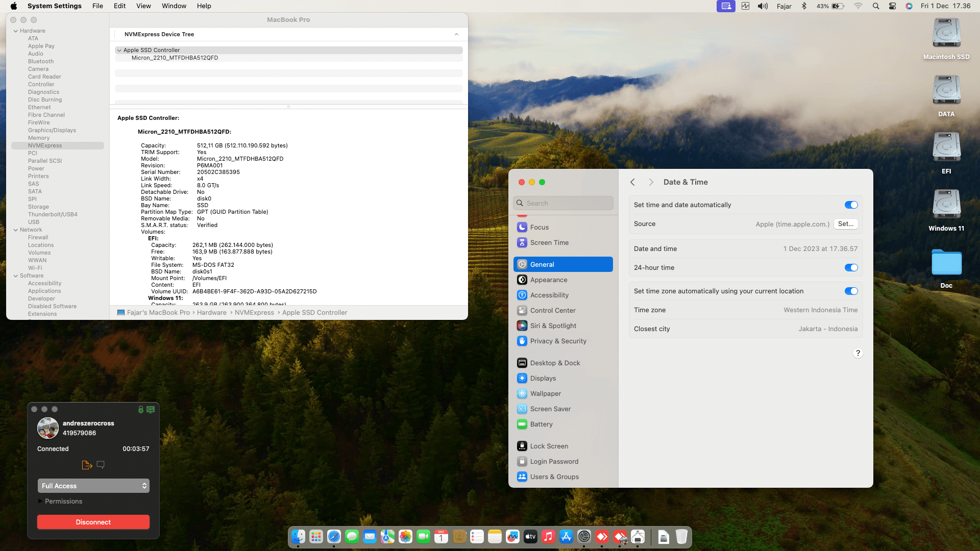This screenshot has width=980, height=551.
Task: Disable set time and date automatically
Action: pos(851,205)
